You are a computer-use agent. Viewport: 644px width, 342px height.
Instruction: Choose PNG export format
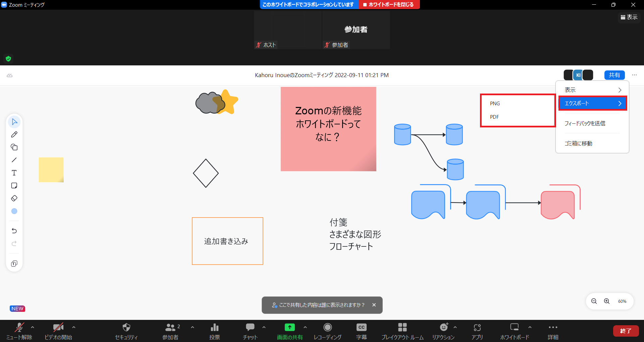click(495, 104)
